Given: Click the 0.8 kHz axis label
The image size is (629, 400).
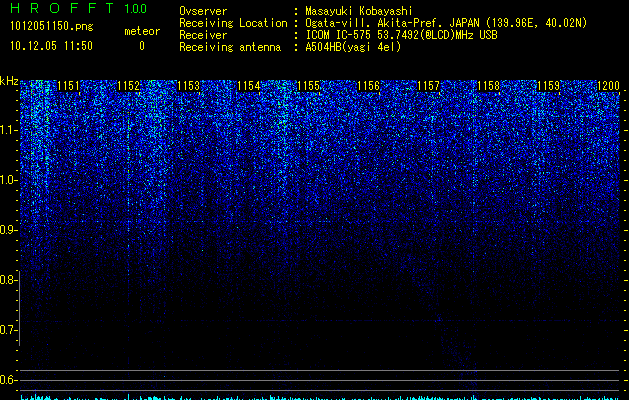Looking at the screenshot, I should [x=9, y=280].
